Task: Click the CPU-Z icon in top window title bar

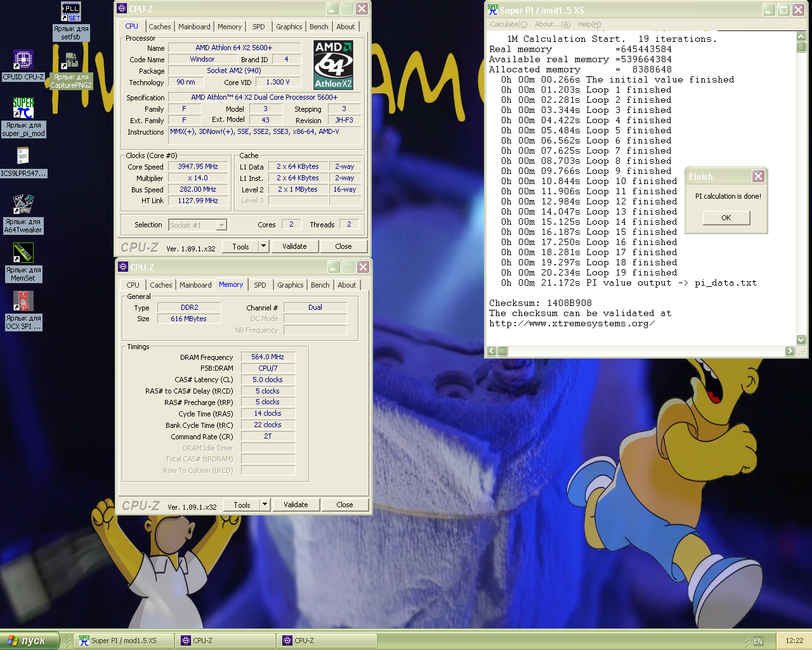Action: tap(122, 9)
